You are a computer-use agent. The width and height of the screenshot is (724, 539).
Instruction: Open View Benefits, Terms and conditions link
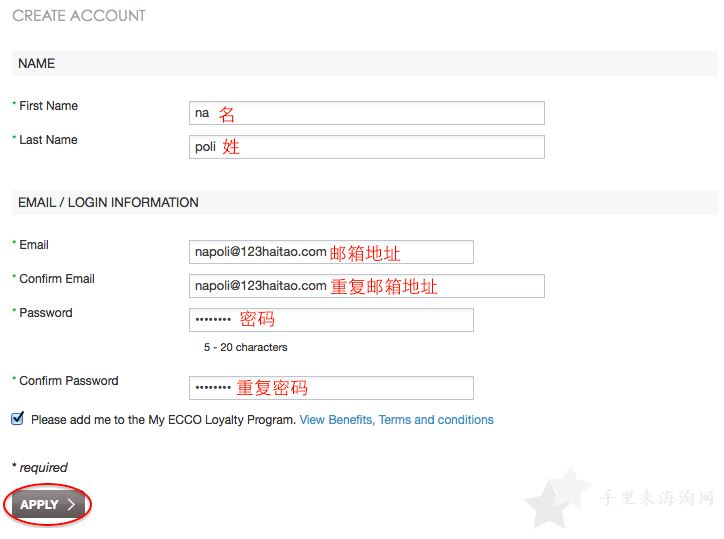click(397, 420)
